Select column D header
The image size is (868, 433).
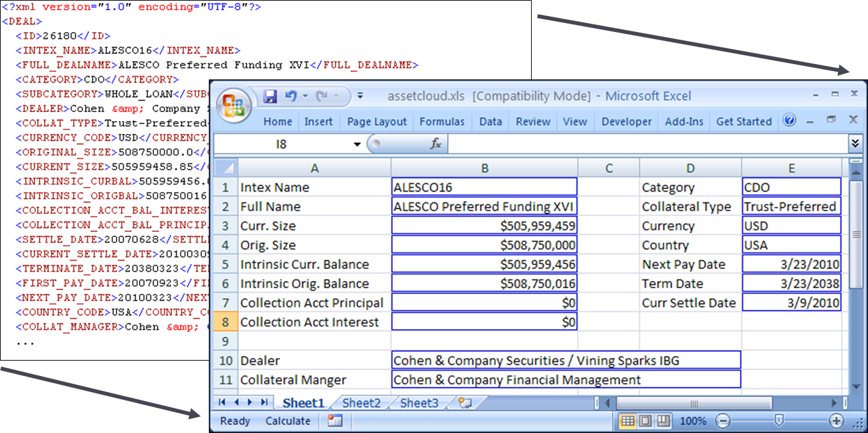pos(690,168)
